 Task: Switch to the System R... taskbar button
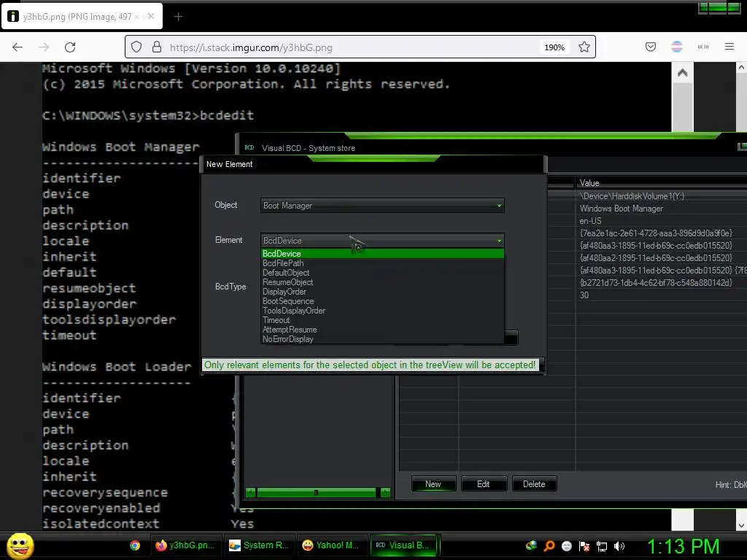coord(259,545)
